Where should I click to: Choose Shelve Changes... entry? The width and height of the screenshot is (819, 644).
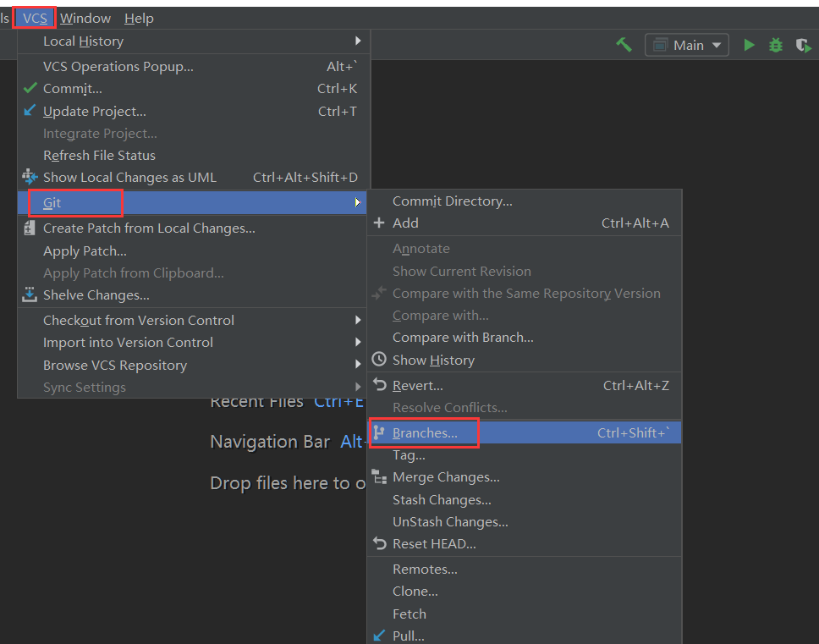click(x=194, y=295)
